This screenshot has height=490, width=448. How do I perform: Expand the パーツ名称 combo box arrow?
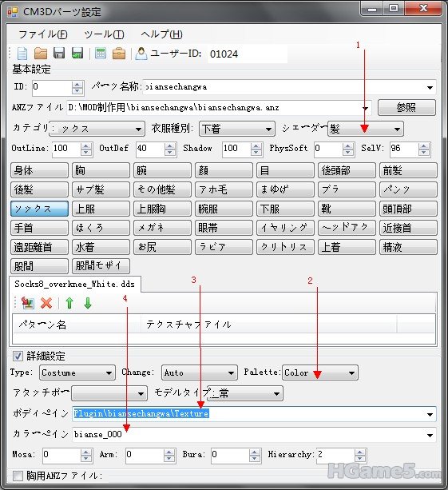point(430,87)
